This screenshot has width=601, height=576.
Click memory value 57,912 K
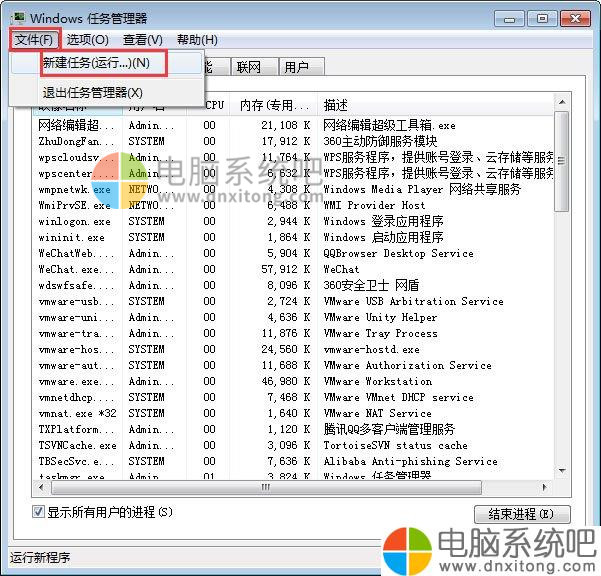click(286, 269)
